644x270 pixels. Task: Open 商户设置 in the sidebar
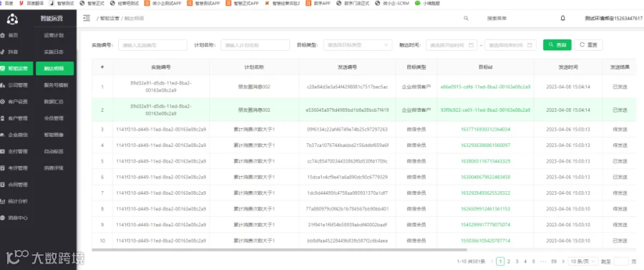(x=18, y=102)
